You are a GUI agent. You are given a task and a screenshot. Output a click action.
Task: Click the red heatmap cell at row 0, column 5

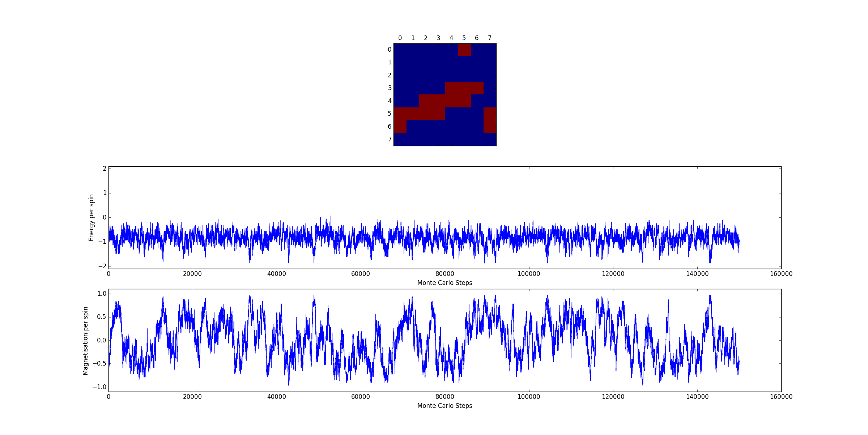(x=464, y=50)
